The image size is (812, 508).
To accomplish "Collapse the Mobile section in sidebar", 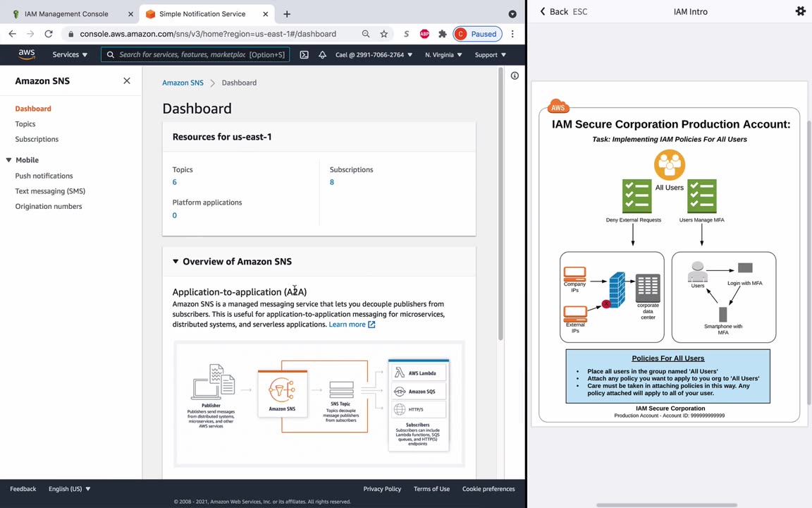I will tap(8, 160).
